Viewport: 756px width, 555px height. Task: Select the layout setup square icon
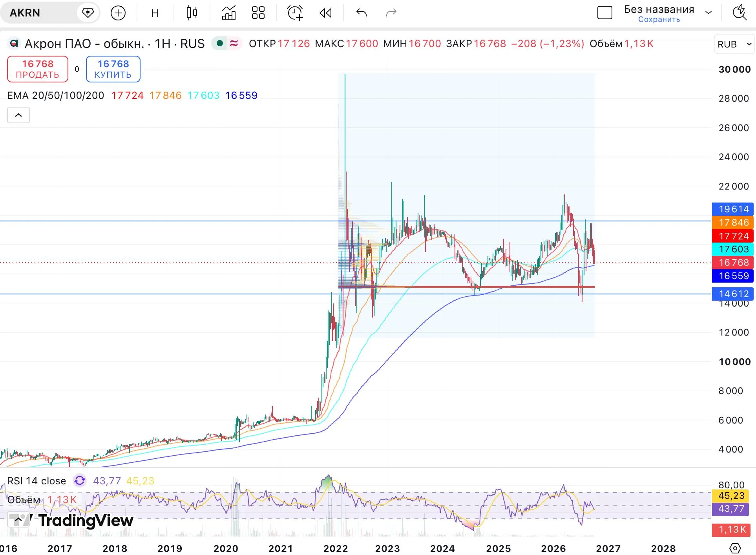tap(604, 13)
